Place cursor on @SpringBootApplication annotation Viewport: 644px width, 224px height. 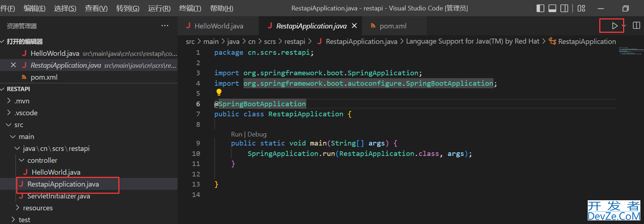[x=260, y=104]
